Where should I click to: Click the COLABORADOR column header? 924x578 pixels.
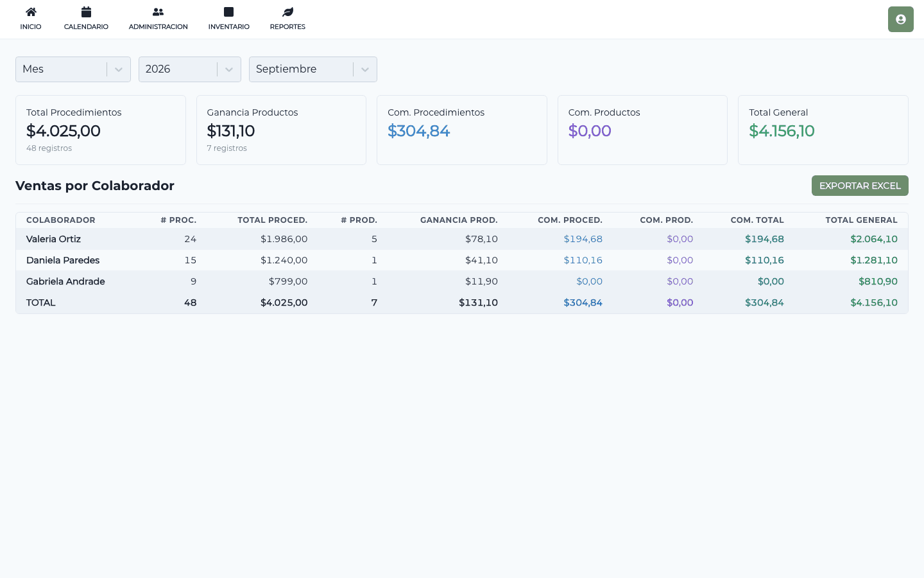[61, 220]
